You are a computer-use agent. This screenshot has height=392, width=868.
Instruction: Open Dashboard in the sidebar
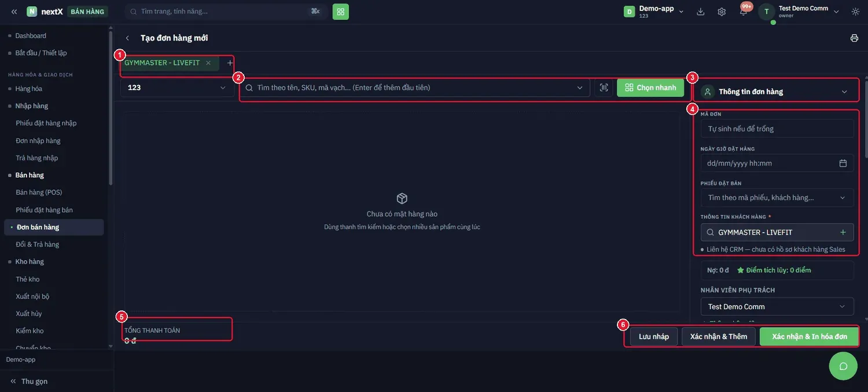point(31,36)
